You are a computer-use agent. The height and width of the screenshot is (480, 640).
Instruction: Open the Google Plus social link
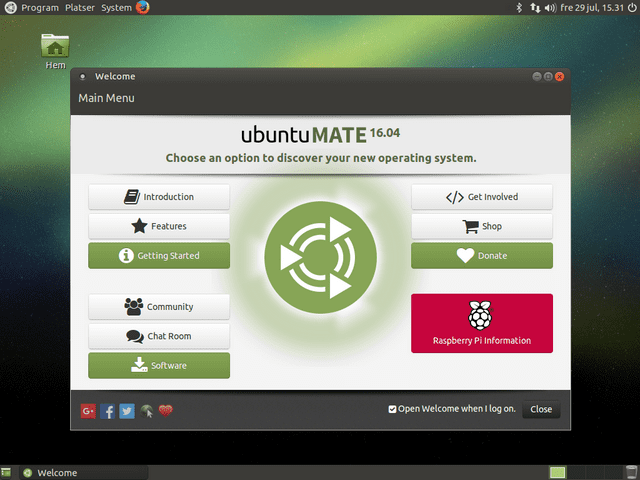coord(88,411)
